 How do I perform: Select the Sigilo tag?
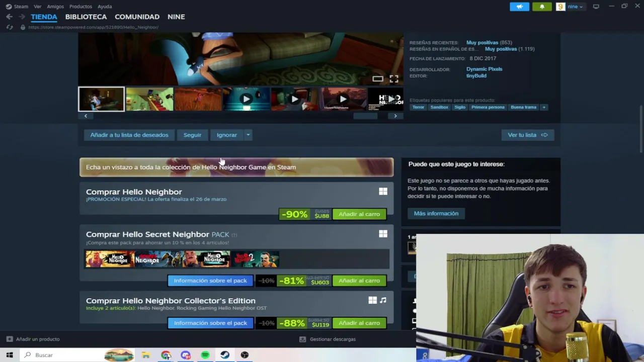[460, 107]
